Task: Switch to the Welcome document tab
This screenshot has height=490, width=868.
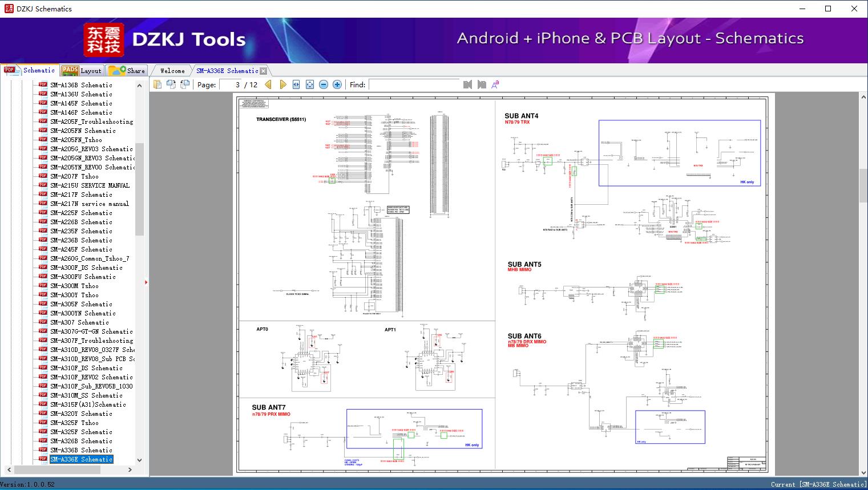Action: click(172, 71)
